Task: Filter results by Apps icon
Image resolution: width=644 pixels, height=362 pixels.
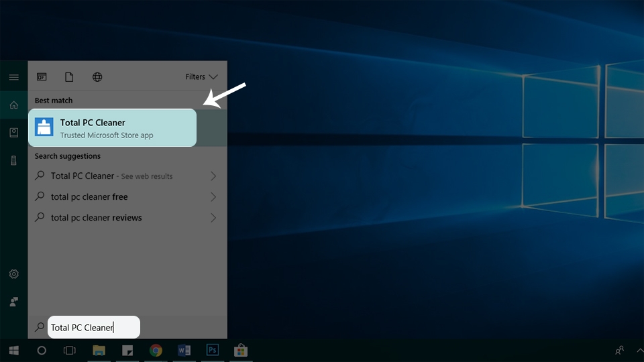Action: (42, 76)
